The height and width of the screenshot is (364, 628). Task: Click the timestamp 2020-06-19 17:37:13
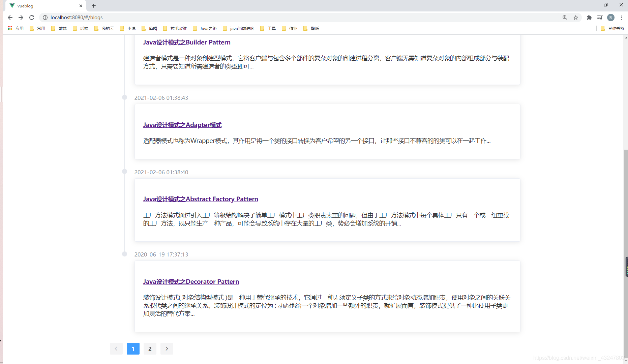click(161, 254)
